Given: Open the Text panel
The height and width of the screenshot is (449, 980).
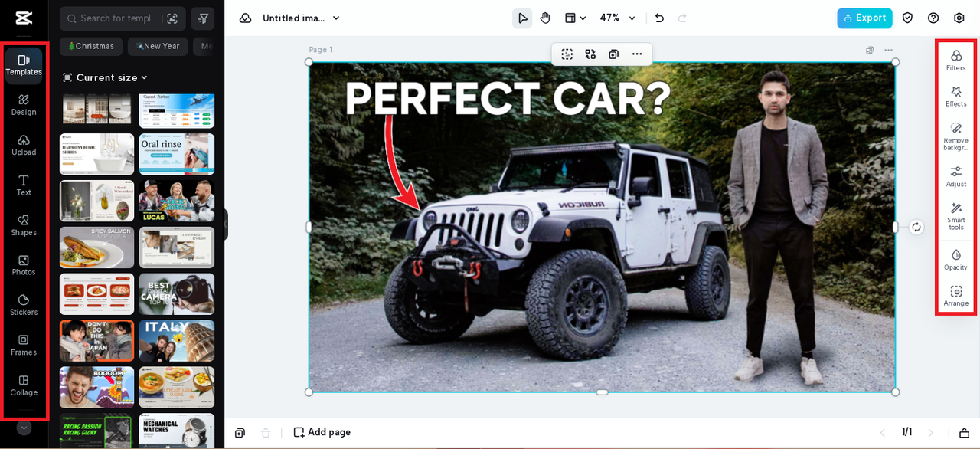Looking at the screenshot, I should [24, 185].
